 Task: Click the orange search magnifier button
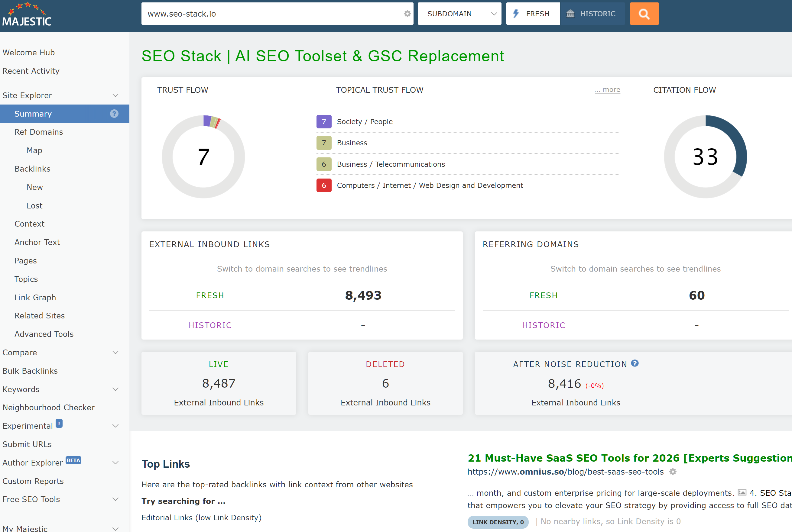(644, 14)
